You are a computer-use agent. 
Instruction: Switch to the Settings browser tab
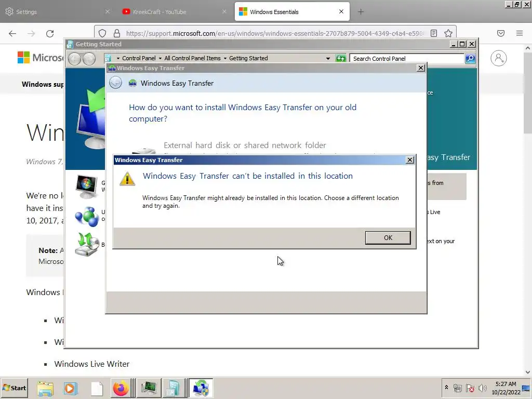[x=56, y=12]
